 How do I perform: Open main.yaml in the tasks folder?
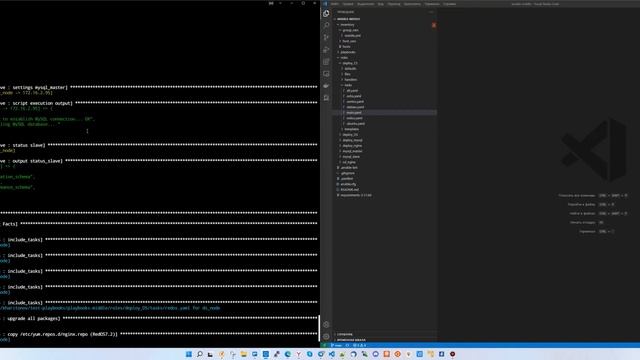click(353, 113)
